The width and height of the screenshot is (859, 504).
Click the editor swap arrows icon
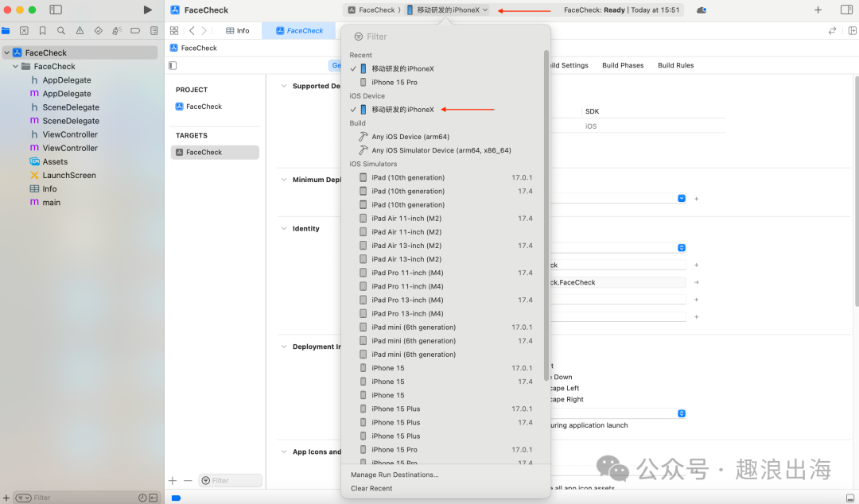coord(832,31)
